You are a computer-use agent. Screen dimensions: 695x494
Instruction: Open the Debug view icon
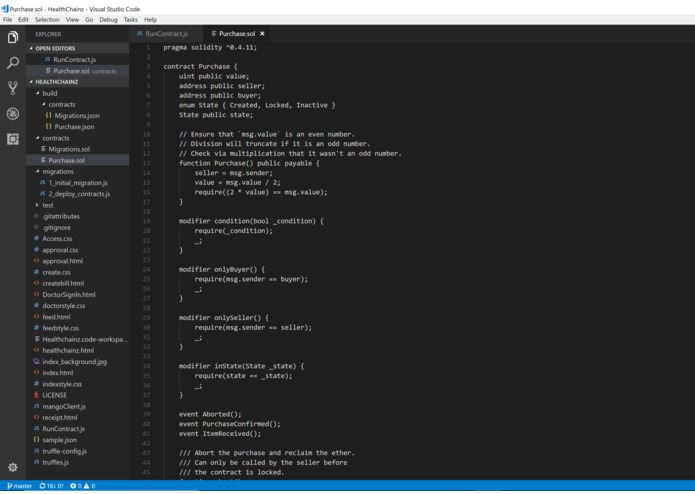(x=13, y=114)
